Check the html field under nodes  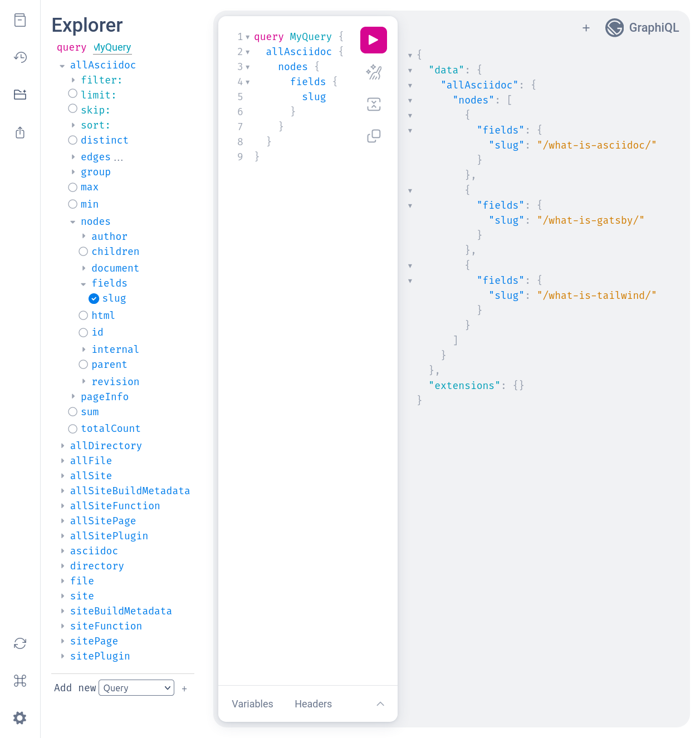pyautogui.click(x=84, y=316)
